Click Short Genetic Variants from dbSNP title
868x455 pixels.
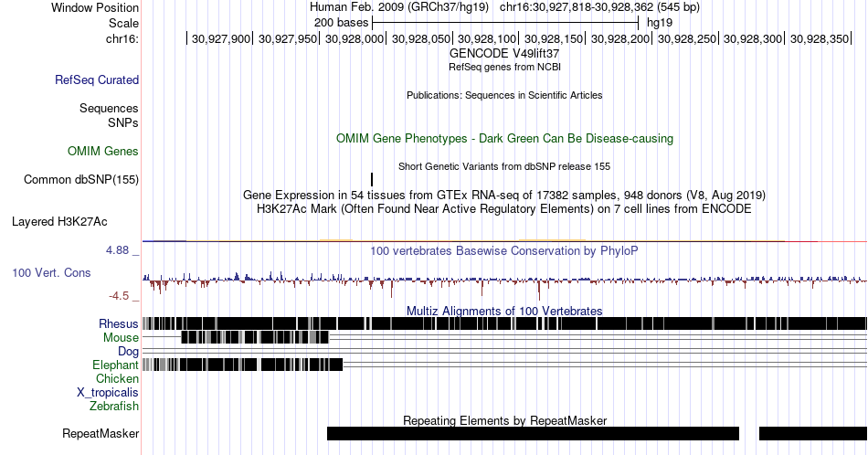[x=504, y=166]
